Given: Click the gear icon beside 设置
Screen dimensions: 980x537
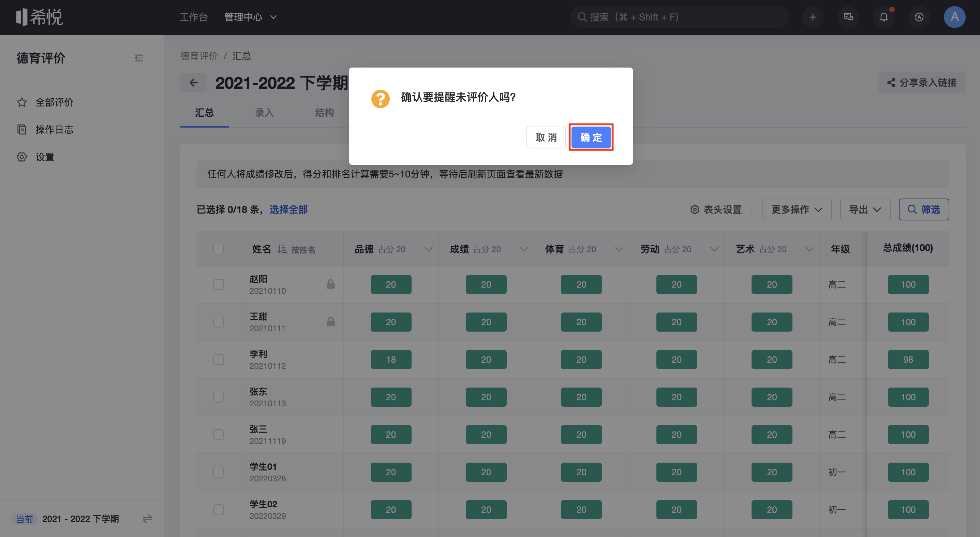Looking at the screenshot, I should tap(22, 157).
